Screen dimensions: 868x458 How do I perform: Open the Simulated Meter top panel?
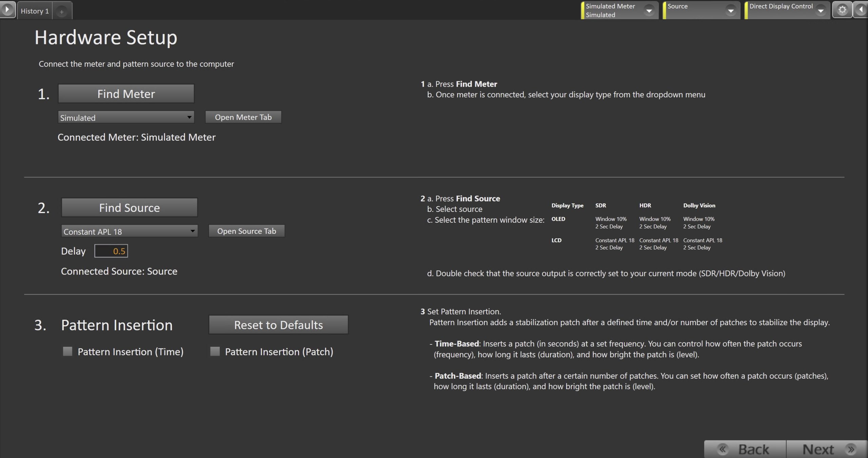click(x=610, y=10)
